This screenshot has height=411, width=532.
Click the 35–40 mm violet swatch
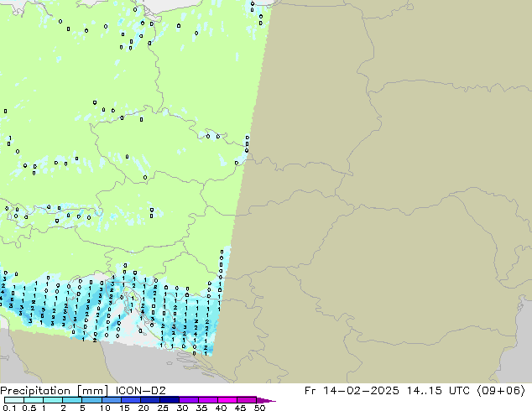click(x=208, y=400)
